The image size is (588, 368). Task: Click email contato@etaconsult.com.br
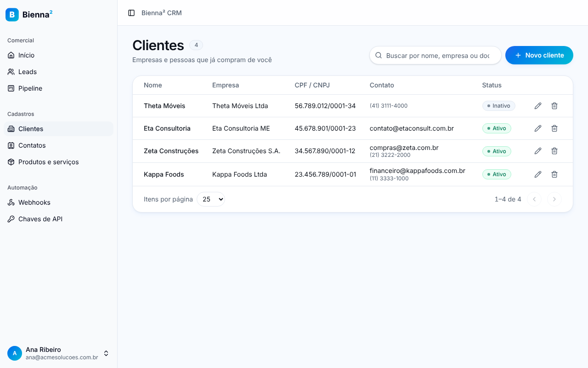point(412,128)
